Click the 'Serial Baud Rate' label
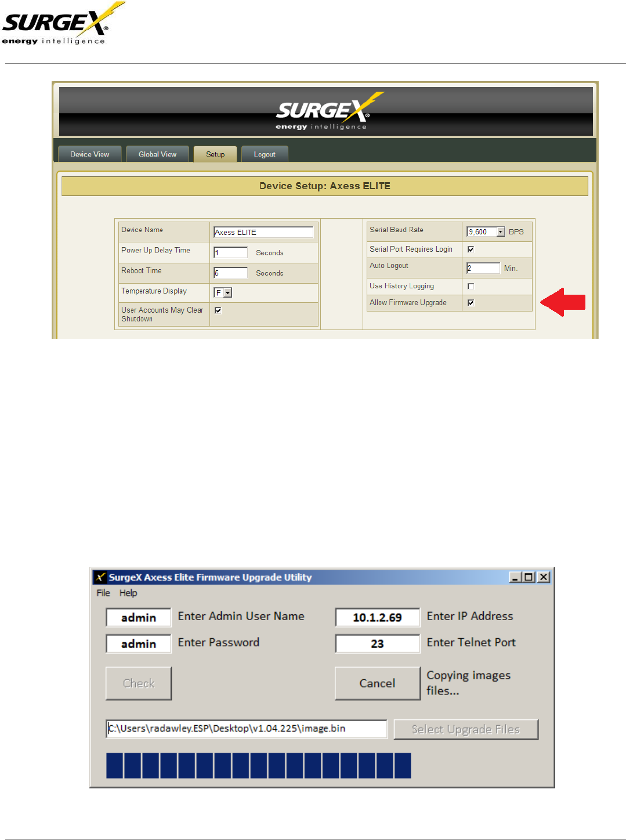Image resolution: width=626 pixels, height=840 pixels. tap(397, 230)
